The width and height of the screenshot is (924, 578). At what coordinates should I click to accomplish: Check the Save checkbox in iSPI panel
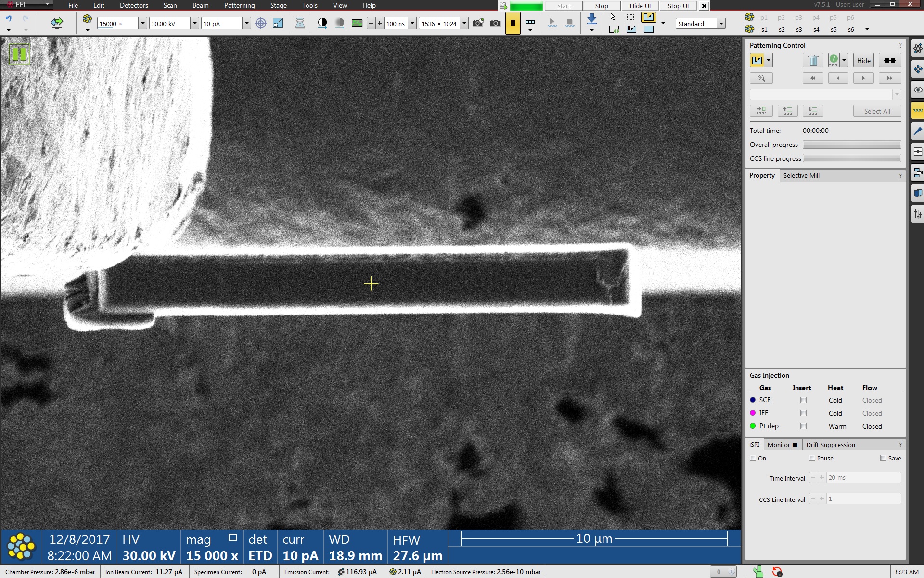[x=883, y=458]
